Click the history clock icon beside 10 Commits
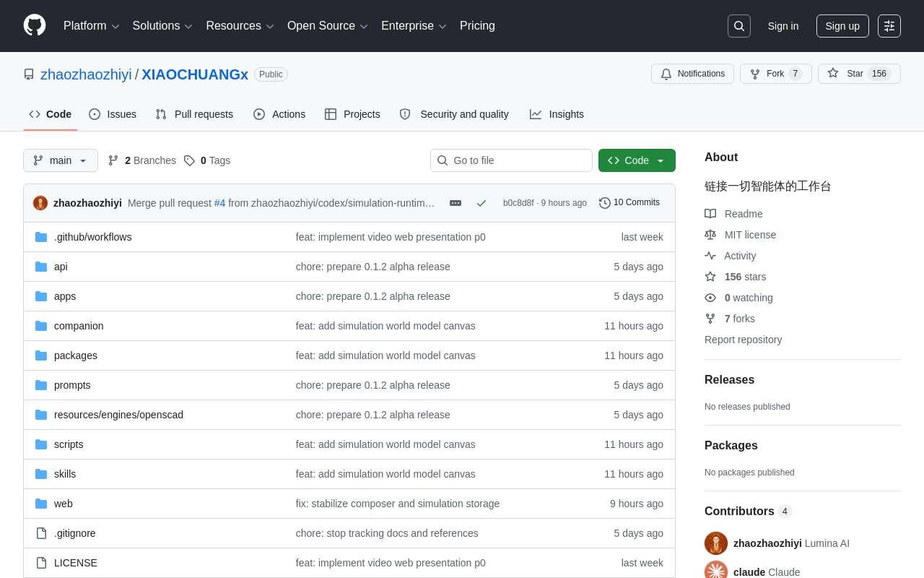This screenshot has width=924, height=578. point(605,203)
